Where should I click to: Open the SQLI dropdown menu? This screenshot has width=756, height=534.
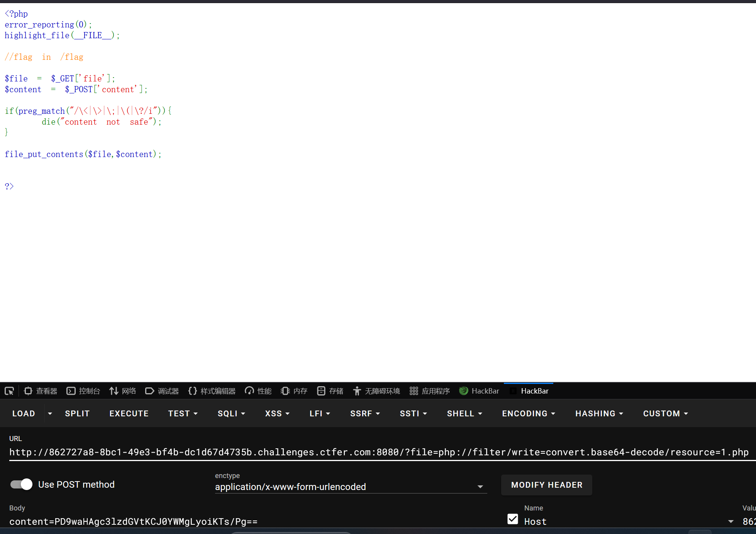pos(231,413)
